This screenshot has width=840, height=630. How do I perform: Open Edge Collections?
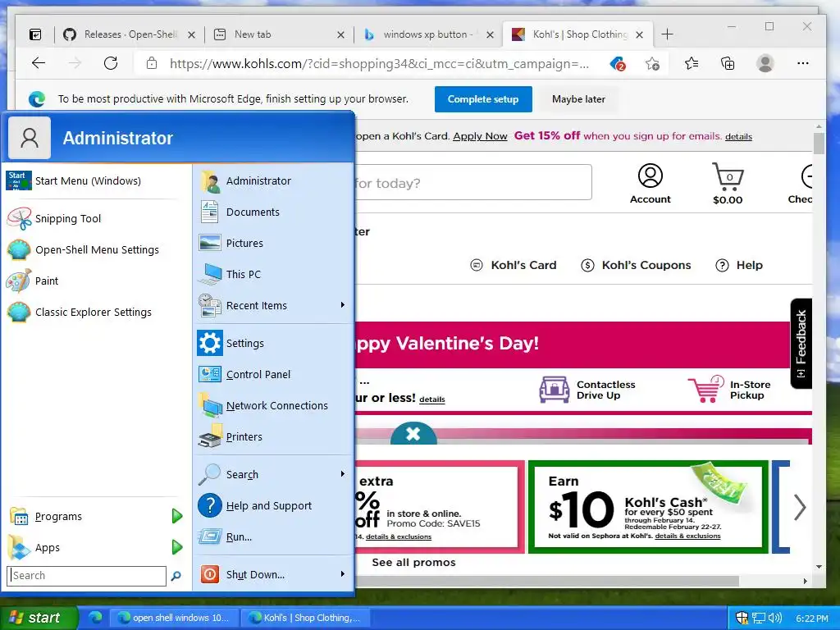[728, 64]
